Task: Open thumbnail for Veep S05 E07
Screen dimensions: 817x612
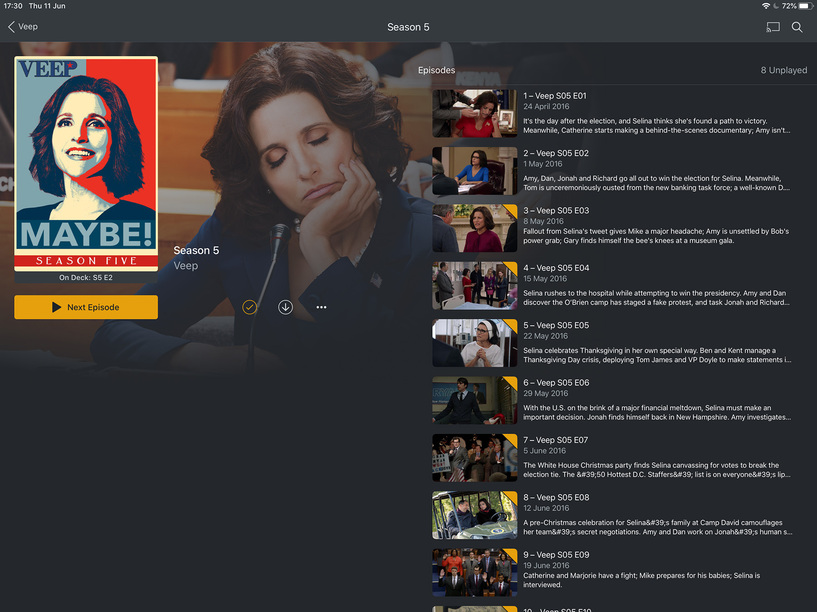Action: pos(475,457)
